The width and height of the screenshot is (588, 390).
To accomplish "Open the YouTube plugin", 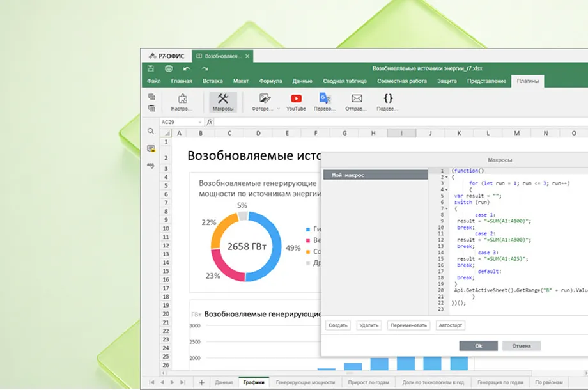I will coord(296,102).
